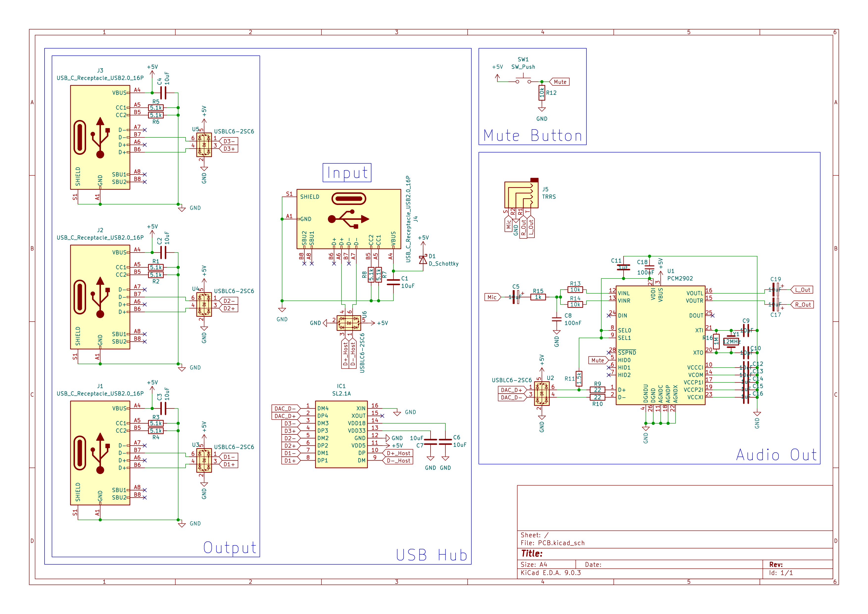Select 'Size: A4' in title block
This screenshot has width=868, height=614.
(534, 564)
